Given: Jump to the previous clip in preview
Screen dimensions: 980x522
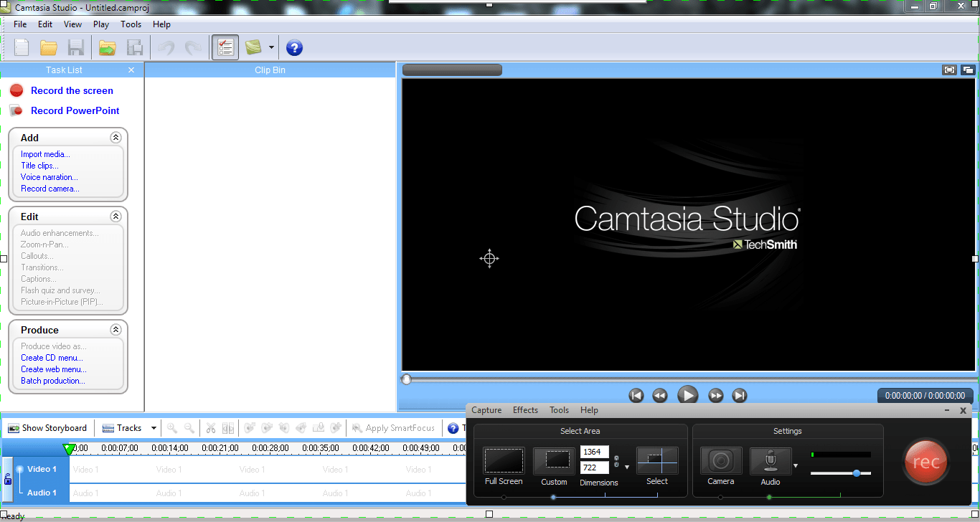Looking at the screenshot, I should [x=636, y=395].
